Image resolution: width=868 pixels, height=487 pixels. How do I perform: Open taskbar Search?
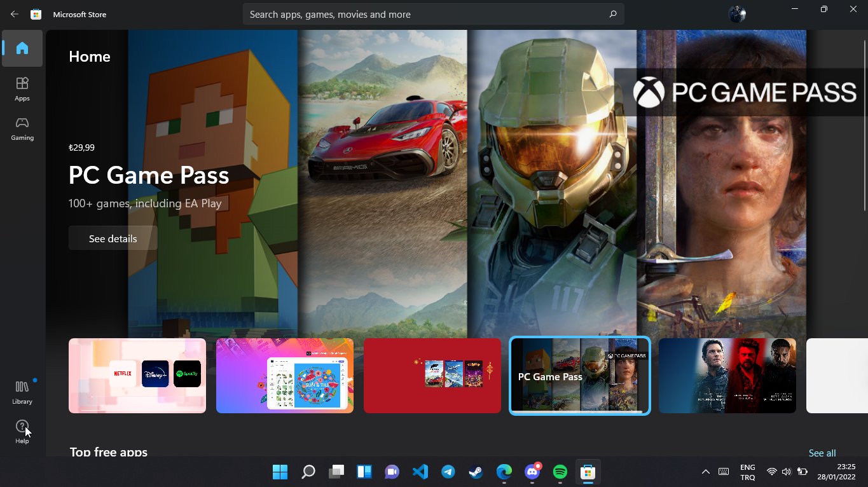point(308,472)
